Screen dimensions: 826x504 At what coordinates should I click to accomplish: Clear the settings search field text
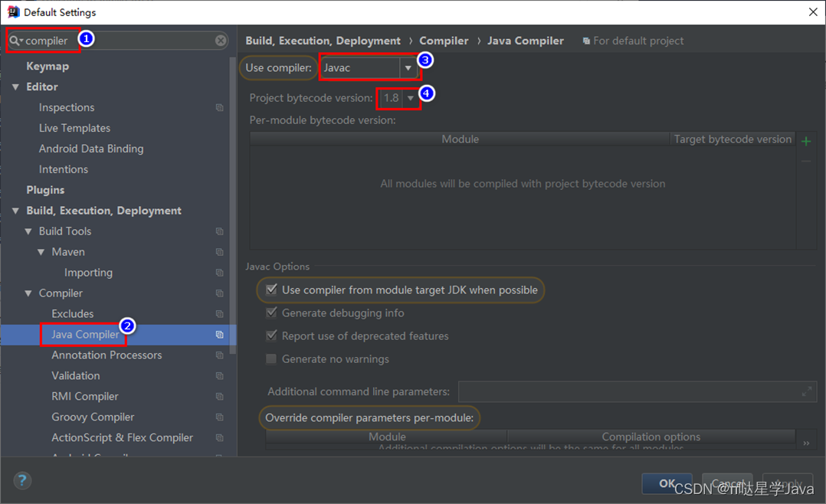(221, 41)
